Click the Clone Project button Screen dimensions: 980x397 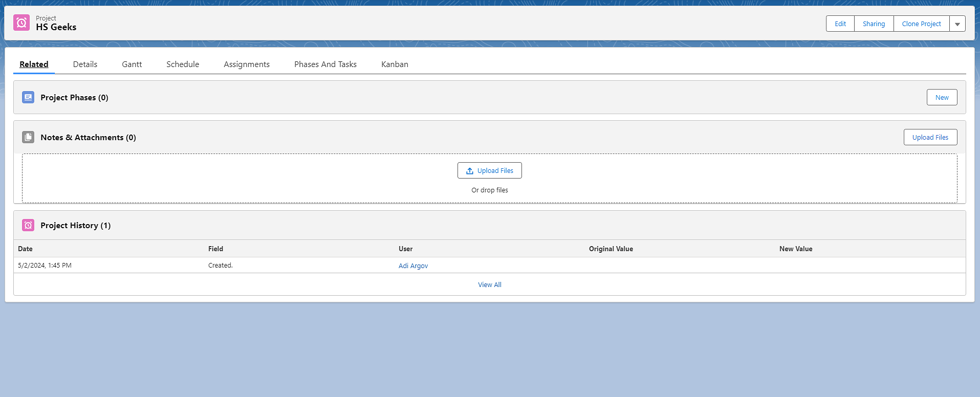point(921,24)
